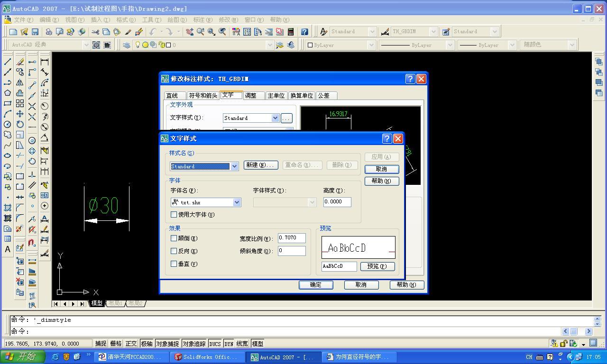Click the Plot printer icon

coord(49,32)
